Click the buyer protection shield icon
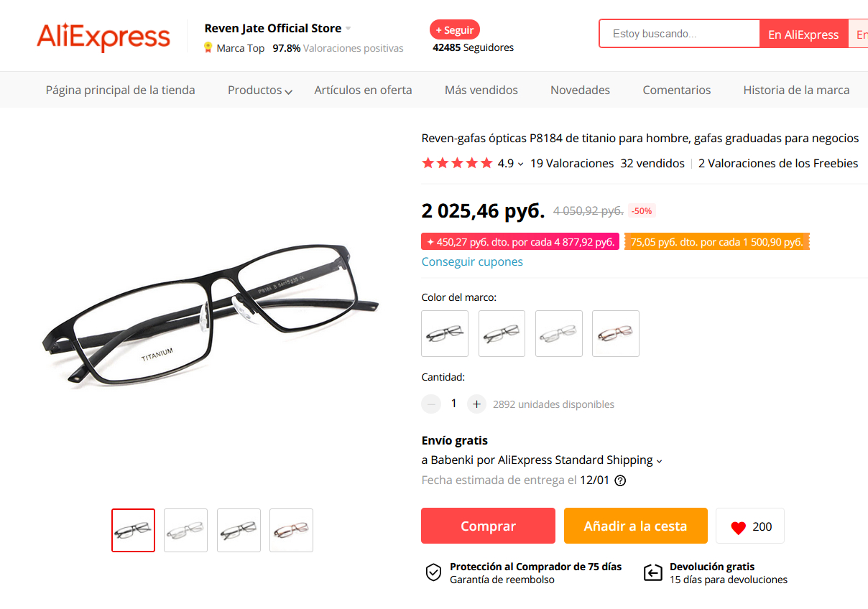868x609 pixels. (x=433, y=572)
